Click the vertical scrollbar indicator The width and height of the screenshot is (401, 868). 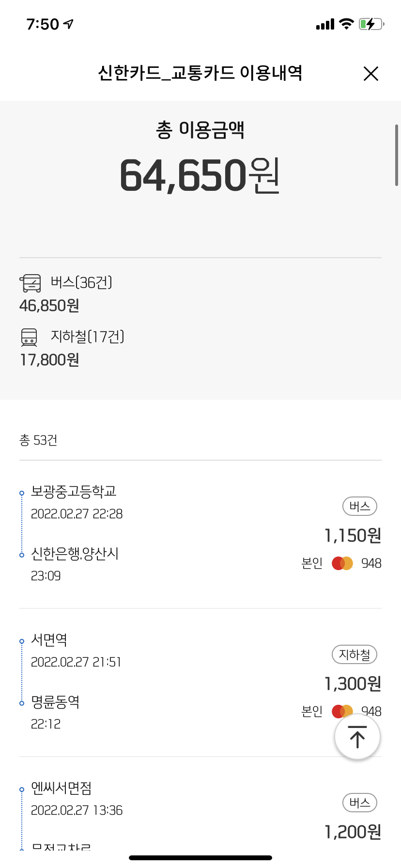[x=397, y=155]
